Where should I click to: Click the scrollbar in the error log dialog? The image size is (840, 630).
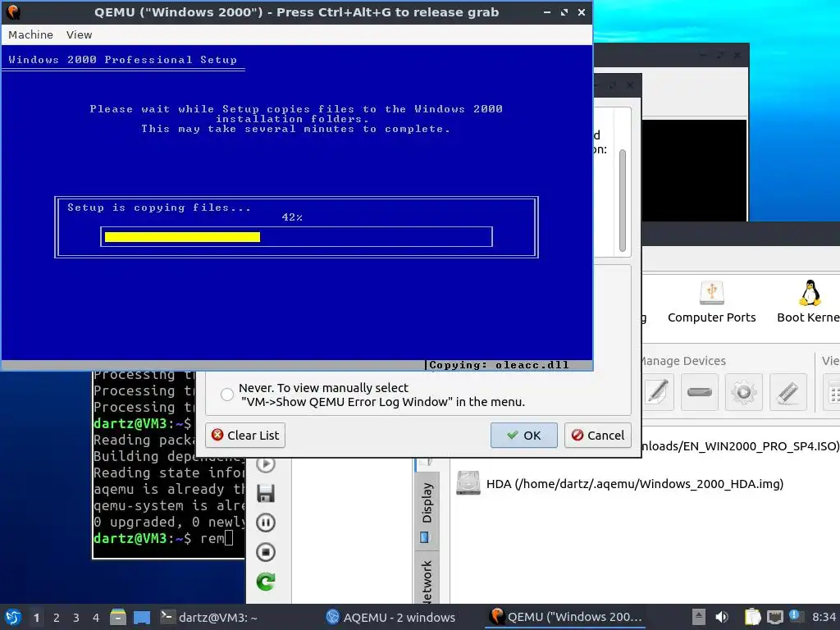(623, 201)
